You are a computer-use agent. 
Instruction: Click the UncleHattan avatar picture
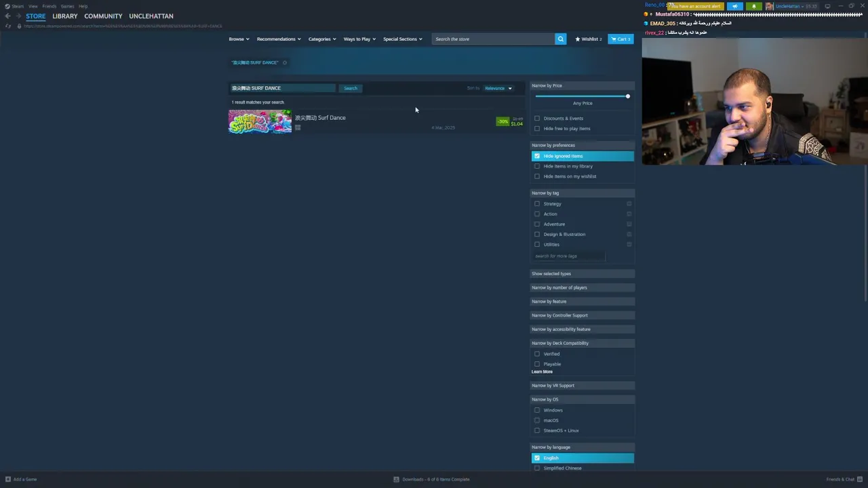point(769,6)
